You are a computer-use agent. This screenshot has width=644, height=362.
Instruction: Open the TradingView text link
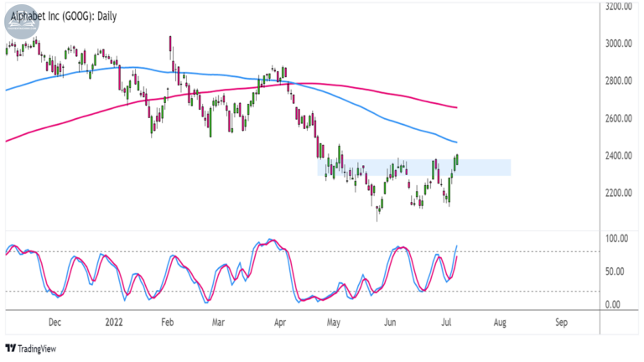pyautogui.click(x=37, y=349)
